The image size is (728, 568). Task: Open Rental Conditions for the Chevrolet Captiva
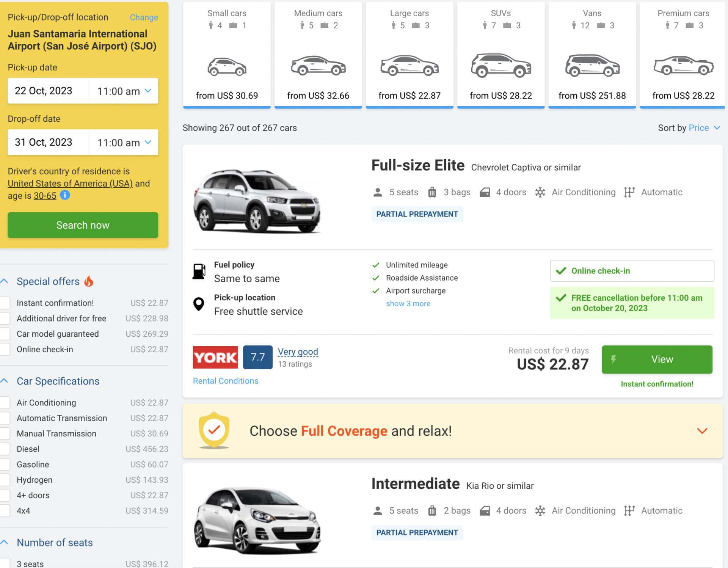pos(226,381)
